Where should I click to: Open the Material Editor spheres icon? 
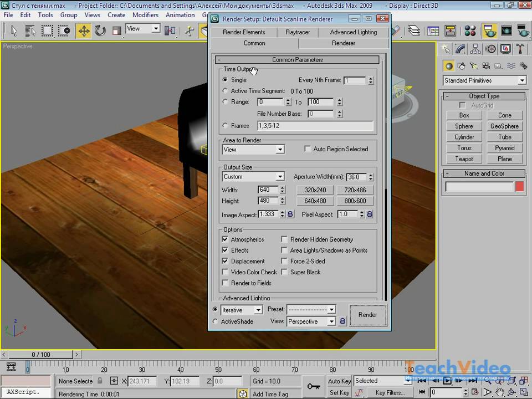click(470, 31)
